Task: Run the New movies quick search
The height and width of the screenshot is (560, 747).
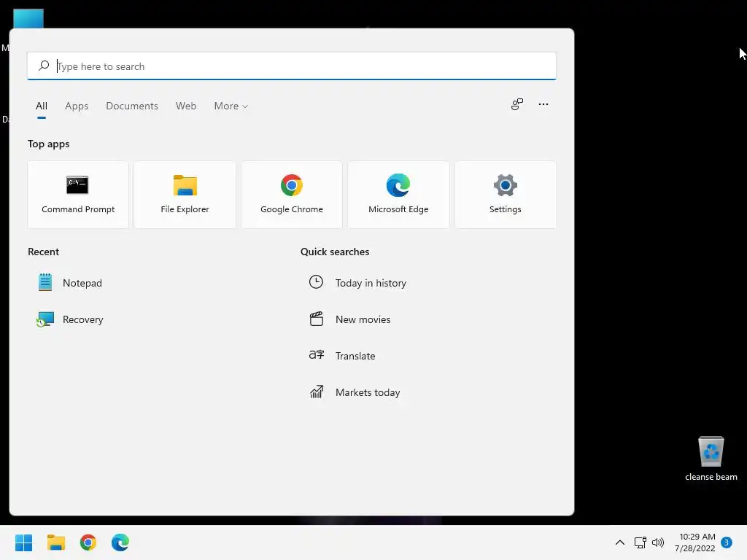Action: point(349,319)
